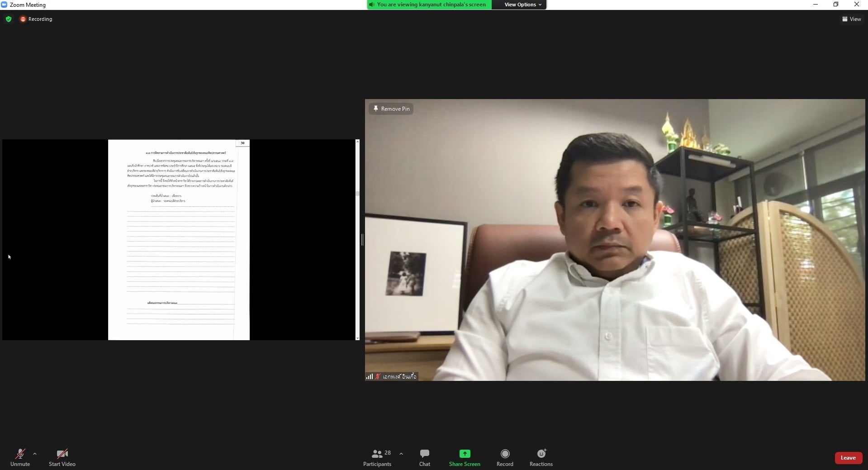Open the View layout menu
The height and width of the screenshot is (470, 868).
pos(851,19)
